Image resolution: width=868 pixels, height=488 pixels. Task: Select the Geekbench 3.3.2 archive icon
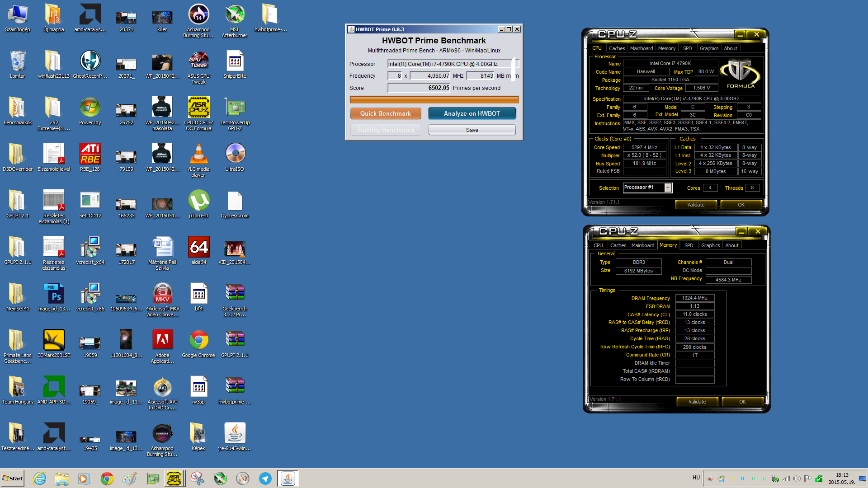point(235,300)
